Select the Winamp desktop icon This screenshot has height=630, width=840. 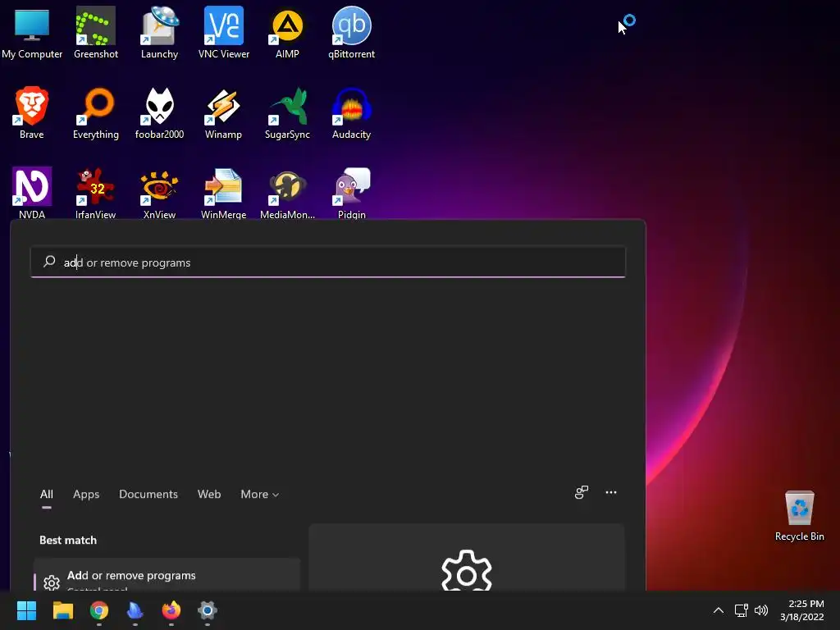223,113
